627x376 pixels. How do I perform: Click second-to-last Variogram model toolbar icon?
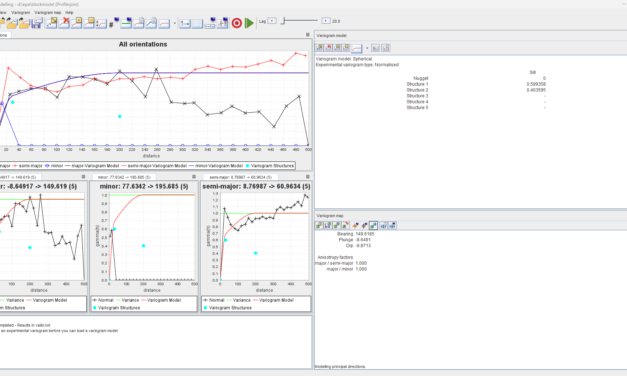coord(375,48)
